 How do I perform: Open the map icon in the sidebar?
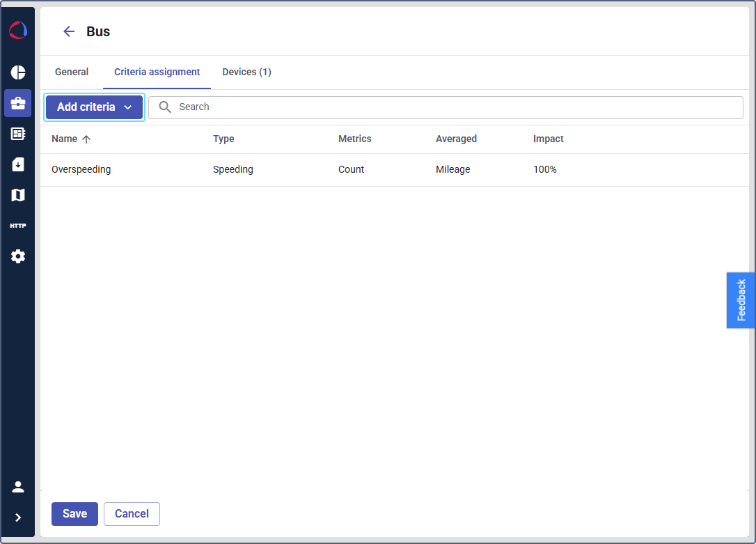18,195
